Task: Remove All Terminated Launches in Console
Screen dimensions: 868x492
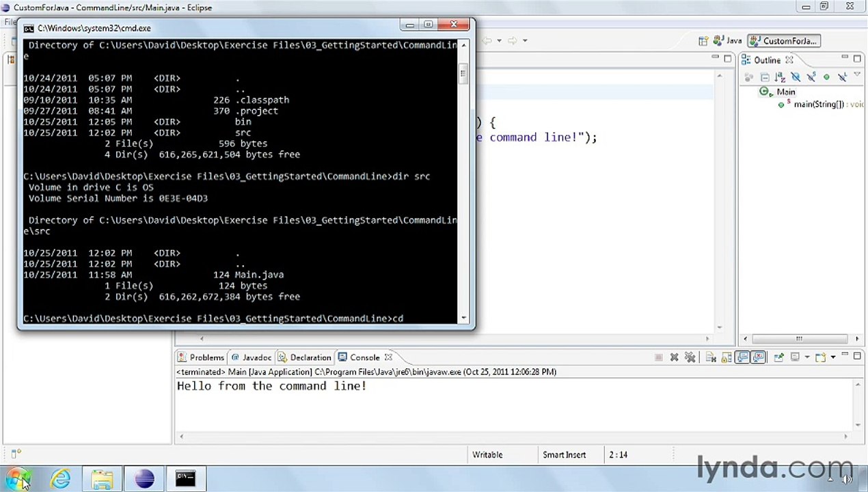Action: (x=690, y=357)
